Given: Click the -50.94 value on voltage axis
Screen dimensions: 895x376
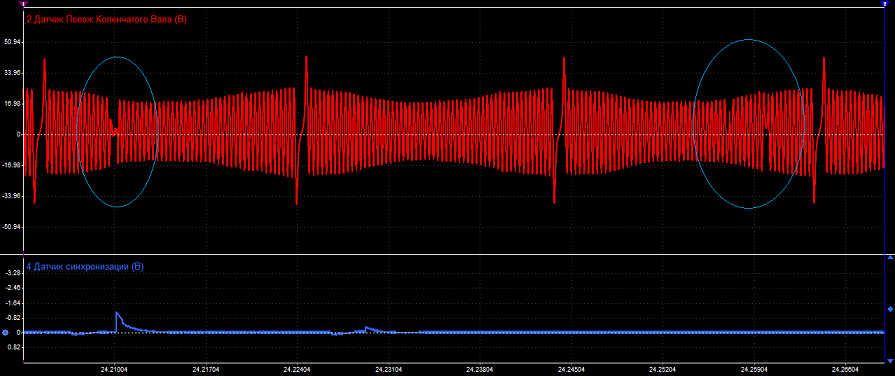Looking at the screenshot, I should 11,227.
